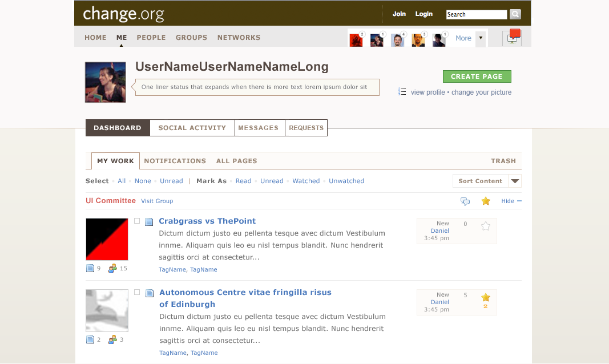This screenshot has height=364, width=609.
Task: Click the Login link
Action: (424, 14)
